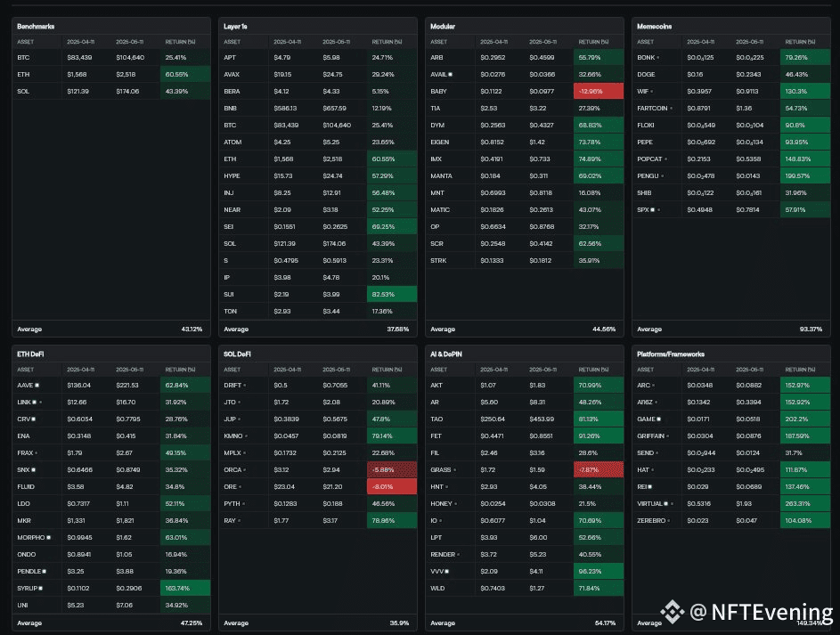Click the ZEREBRO return 104.08% cell
This screenshot has height=635, width=840.
pos(805,520)
